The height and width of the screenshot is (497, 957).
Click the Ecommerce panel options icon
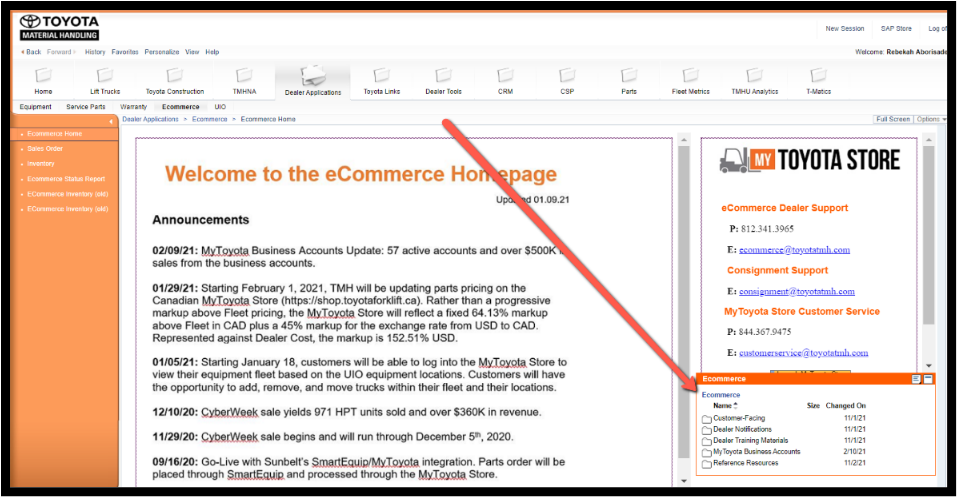[916, 379]
